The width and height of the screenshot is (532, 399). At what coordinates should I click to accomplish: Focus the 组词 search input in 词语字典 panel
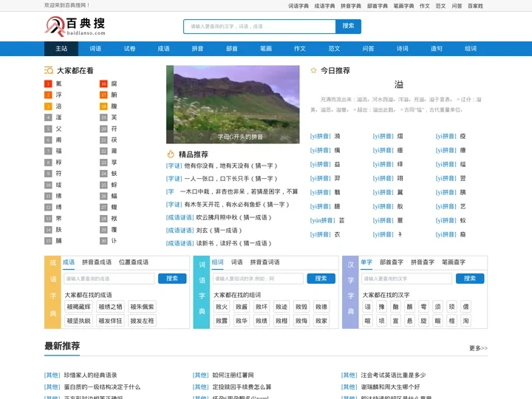(x=258, y=279)
